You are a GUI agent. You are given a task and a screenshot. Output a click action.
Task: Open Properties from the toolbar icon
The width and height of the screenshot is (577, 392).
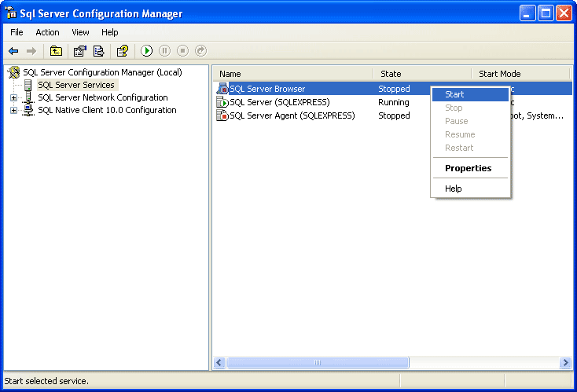coord(79,51)
